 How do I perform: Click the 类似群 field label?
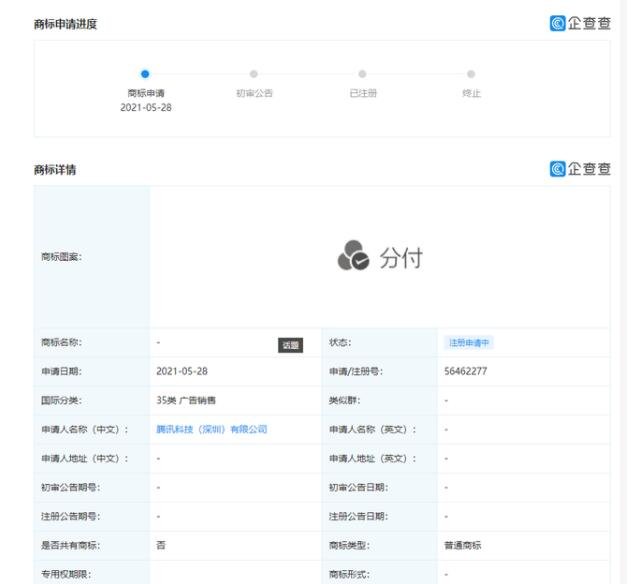[x=345, y=400]
